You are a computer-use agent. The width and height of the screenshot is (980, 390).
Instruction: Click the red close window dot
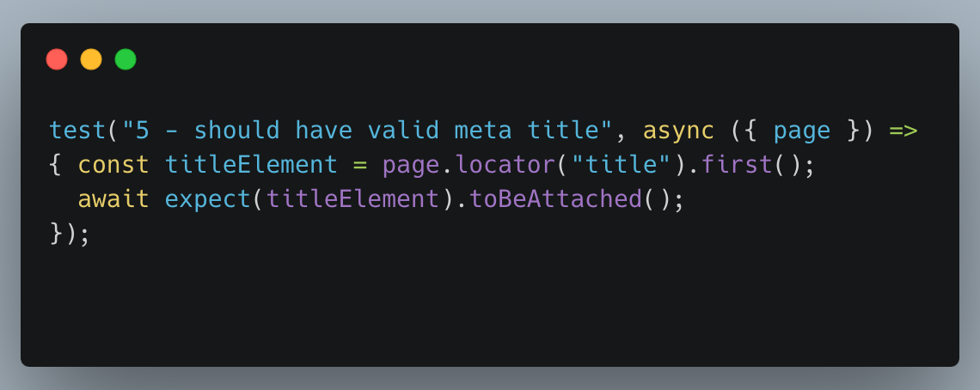pyautogui.click(x=57, y=59)
